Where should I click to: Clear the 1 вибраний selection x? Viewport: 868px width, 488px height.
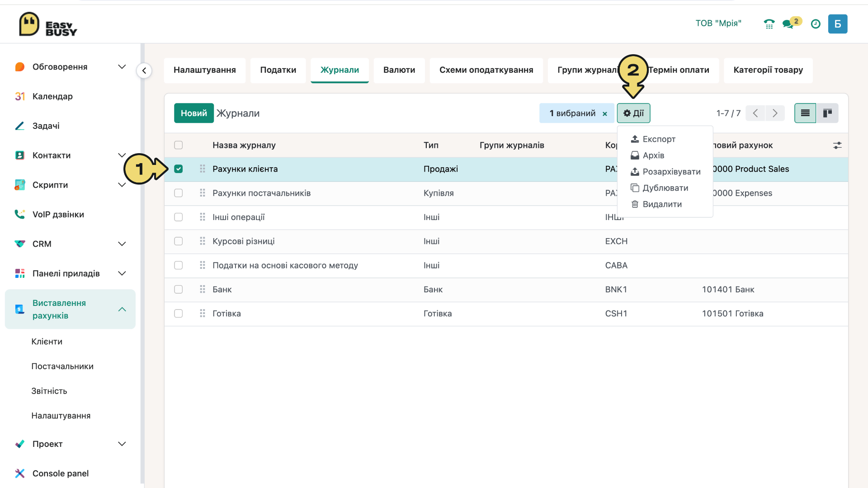tap(605, 114)
